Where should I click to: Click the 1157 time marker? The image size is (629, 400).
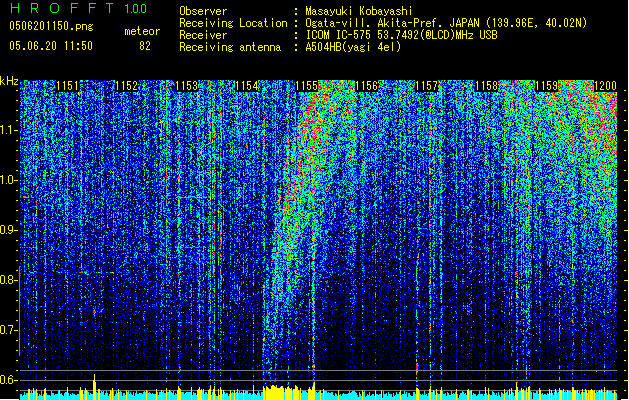pyautogui.click(x=427, y=86)
